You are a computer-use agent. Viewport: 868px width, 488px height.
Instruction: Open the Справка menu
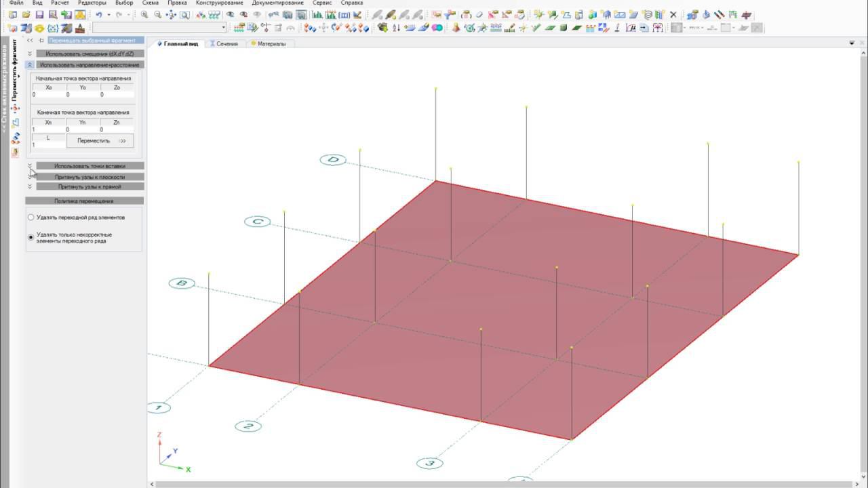pos(352,3)
